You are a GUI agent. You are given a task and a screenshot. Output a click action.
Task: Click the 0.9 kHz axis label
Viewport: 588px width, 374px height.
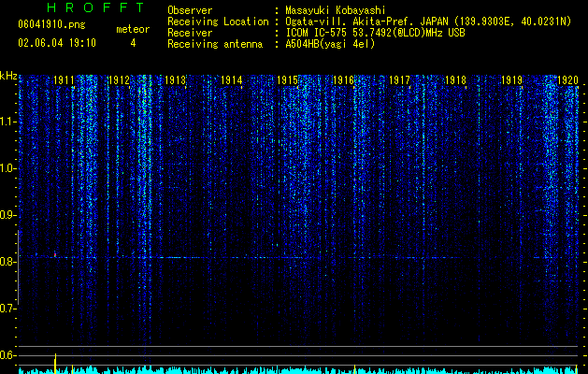[x=7, y=215]
